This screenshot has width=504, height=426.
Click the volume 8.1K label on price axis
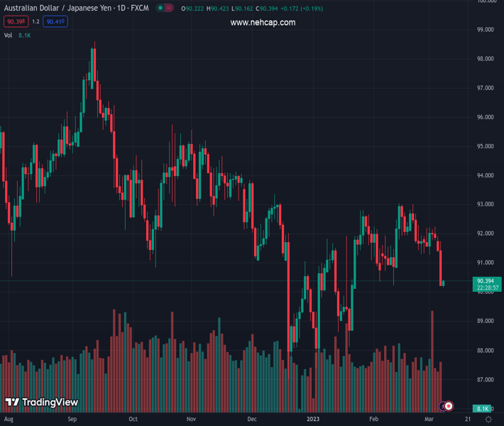tap(482, 409)
